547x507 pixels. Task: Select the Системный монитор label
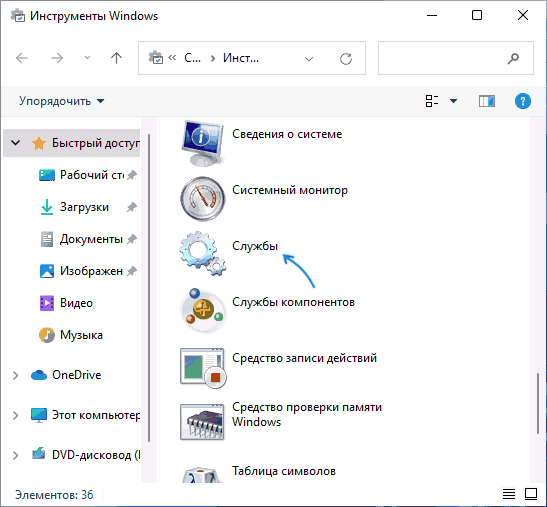tap(290, 190)
